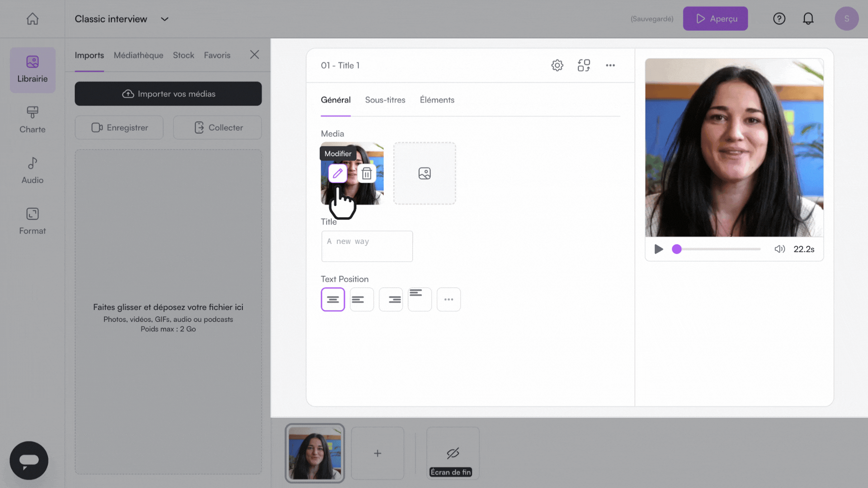Toggle the Écran de fin visibility
Viewport: 868px width, 488px height.
coord(453,453)
